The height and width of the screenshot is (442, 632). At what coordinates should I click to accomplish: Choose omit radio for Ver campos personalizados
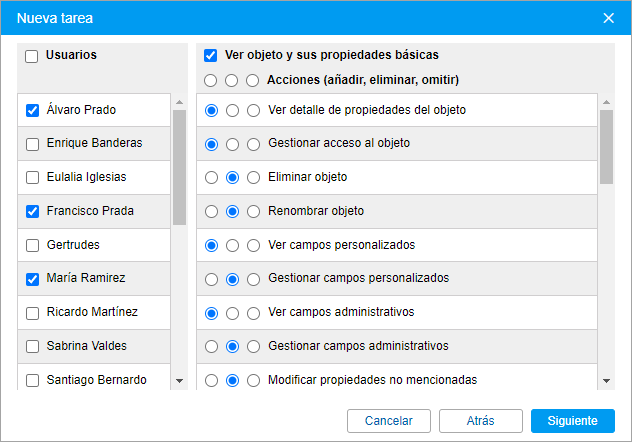point(253,245)
